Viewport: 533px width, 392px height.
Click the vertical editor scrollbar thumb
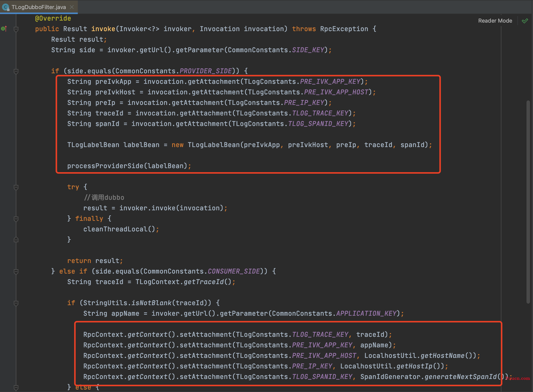point(528,202)
